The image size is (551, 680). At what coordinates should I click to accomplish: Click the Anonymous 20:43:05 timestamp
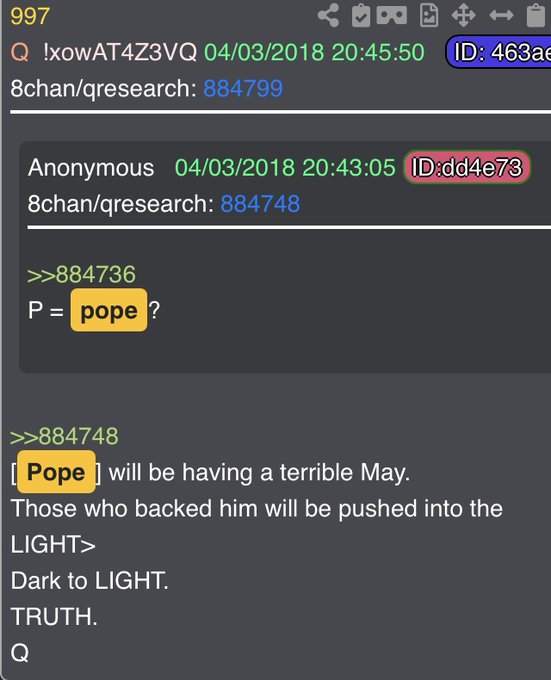tap(285, 167)
